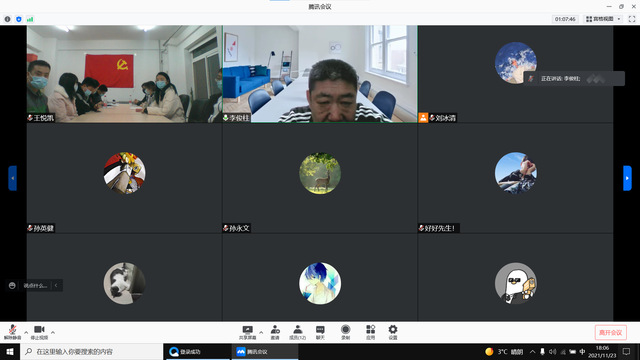Select 李俊柱's video tile
The height and width of the screenshot is (360, 640).
pyautogui.click(x=320, y=74)
